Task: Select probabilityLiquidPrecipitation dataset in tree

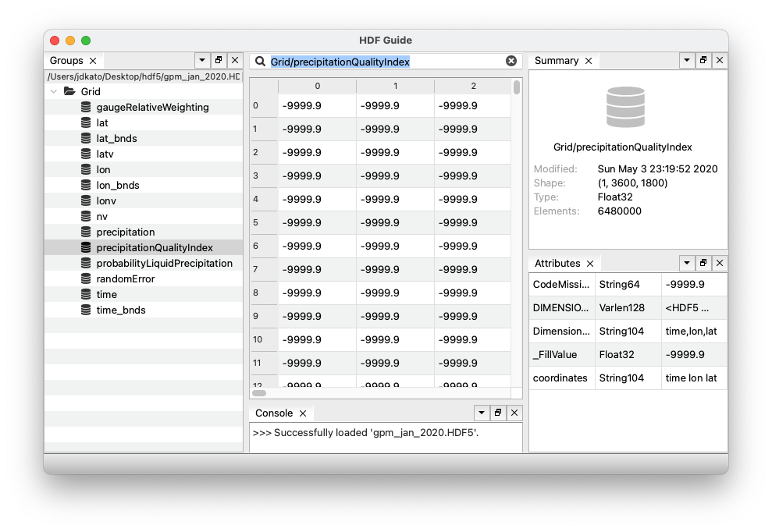Action: [164, 264]
